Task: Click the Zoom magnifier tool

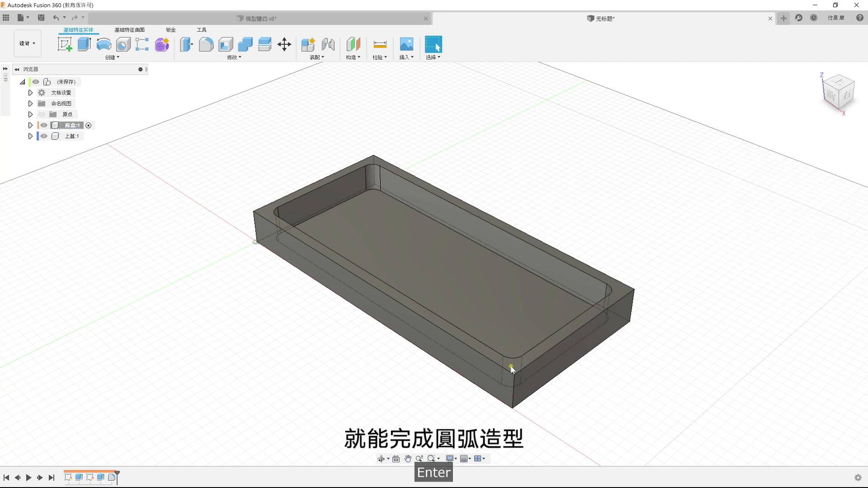Action: [x=419, y=459]
